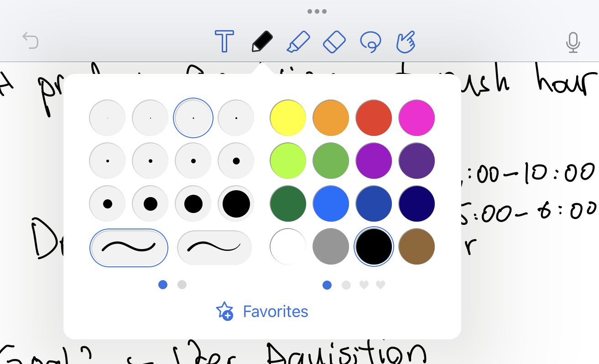Pick the bright blue color swatch
599x364 pixels.
[331, 204]
